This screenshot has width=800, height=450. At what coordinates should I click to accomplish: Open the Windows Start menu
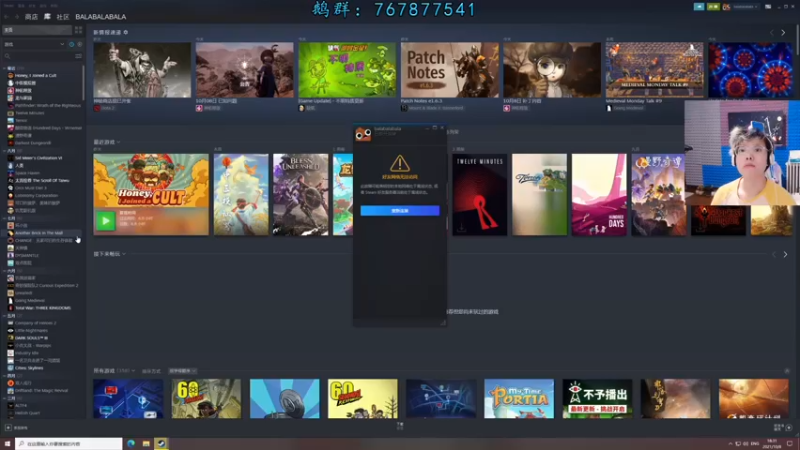tap(7, 443)
